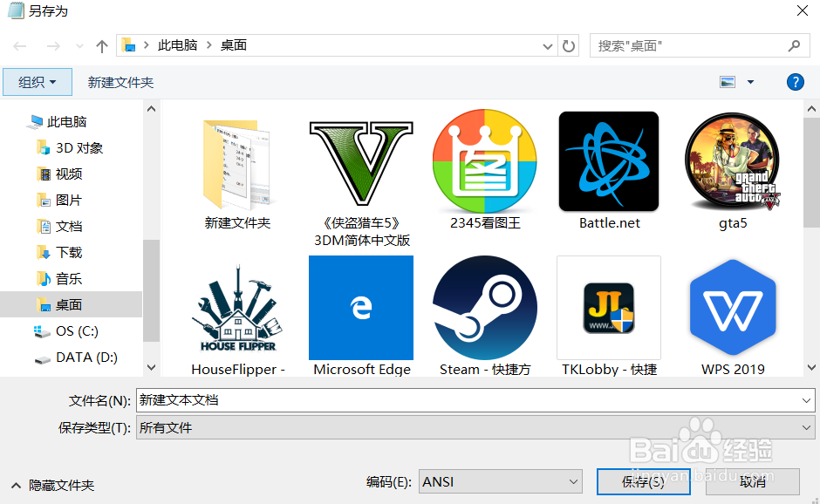This screenshot has height=504, width=820.
Task: Select 图片 in the navigation tree
Action: [69, 201]
